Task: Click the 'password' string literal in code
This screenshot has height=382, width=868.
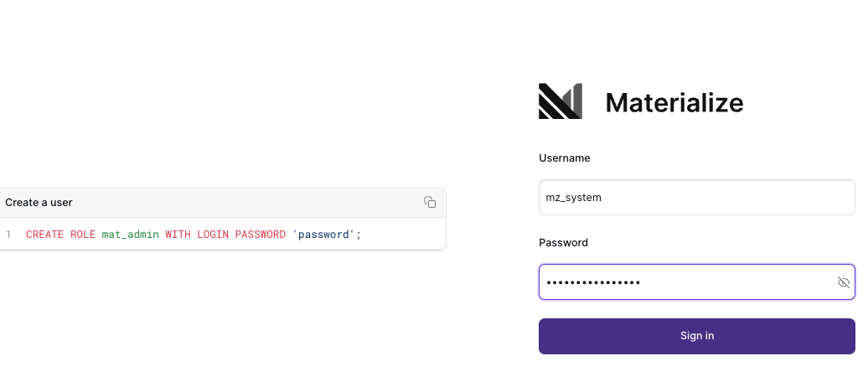Action: tap(323, 235)
